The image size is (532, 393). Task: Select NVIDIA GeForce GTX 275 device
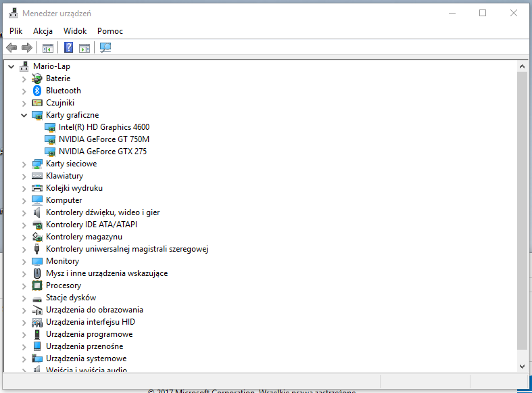click(103, 152)
